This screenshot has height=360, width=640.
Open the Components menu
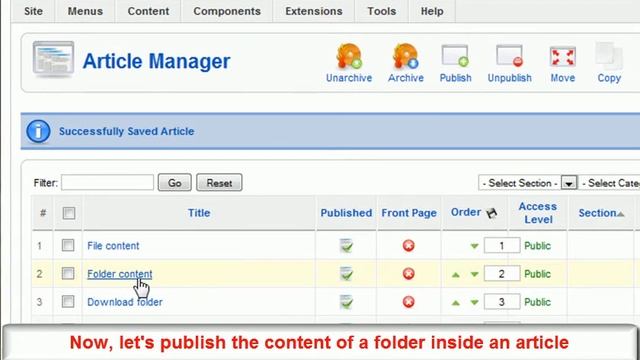coord(227,11)
